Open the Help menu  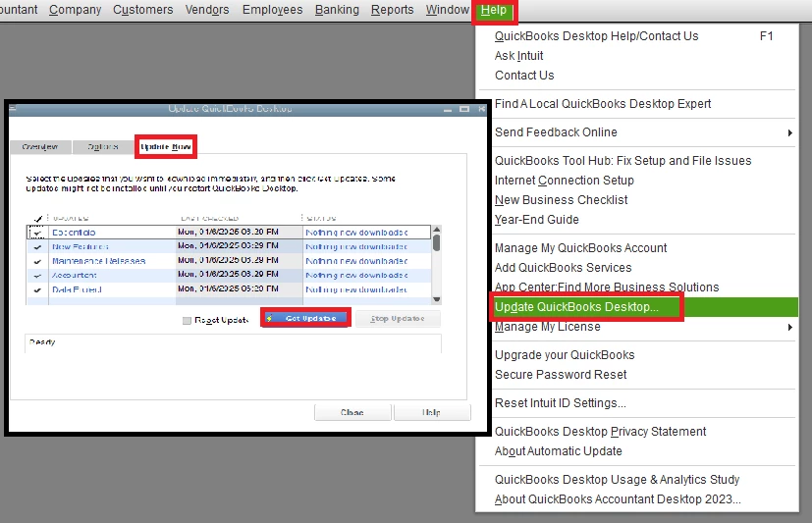click(494, 11)
